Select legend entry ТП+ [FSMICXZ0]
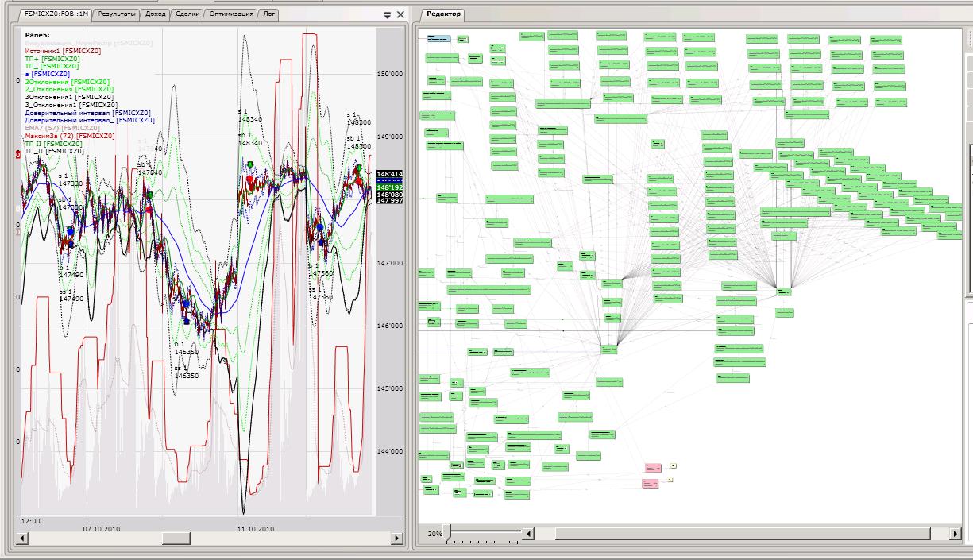973x560 pixels. click(x=52, y=59)
